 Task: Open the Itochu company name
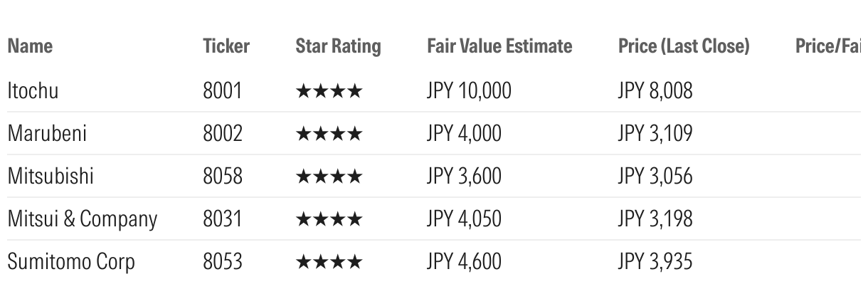(33, 90)
